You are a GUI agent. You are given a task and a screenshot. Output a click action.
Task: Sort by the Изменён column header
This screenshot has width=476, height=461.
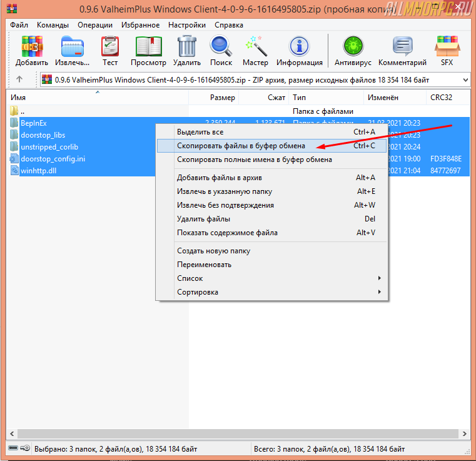pos(395,98)
